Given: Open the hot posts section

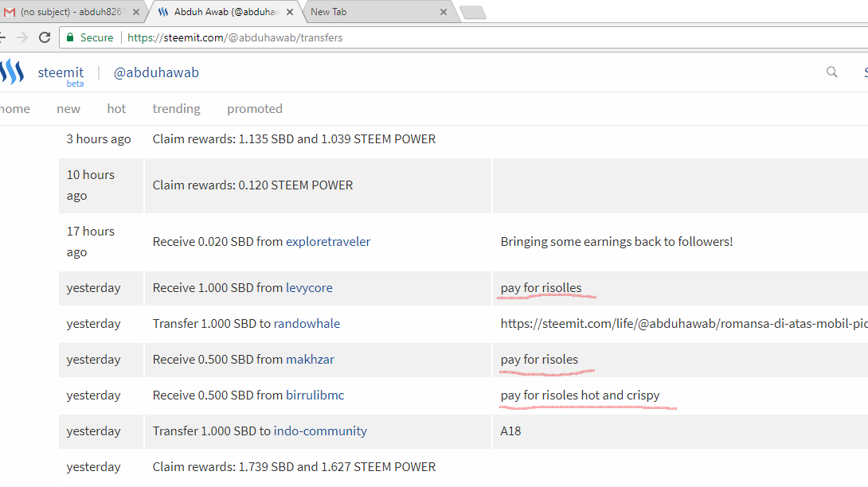Looking at the screenshot, I should pyautogui.click(x=116, y=108).
